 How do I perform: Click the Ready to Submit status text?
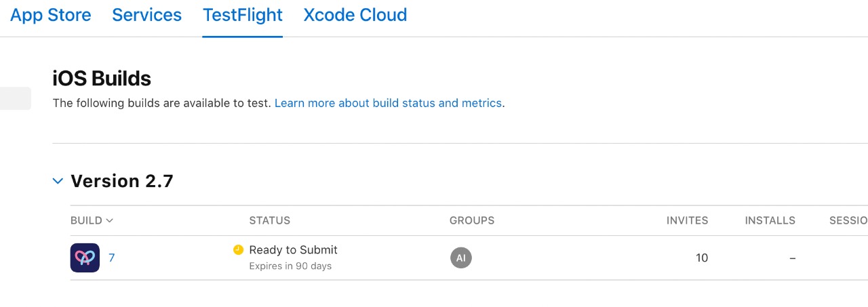(293, 250)
